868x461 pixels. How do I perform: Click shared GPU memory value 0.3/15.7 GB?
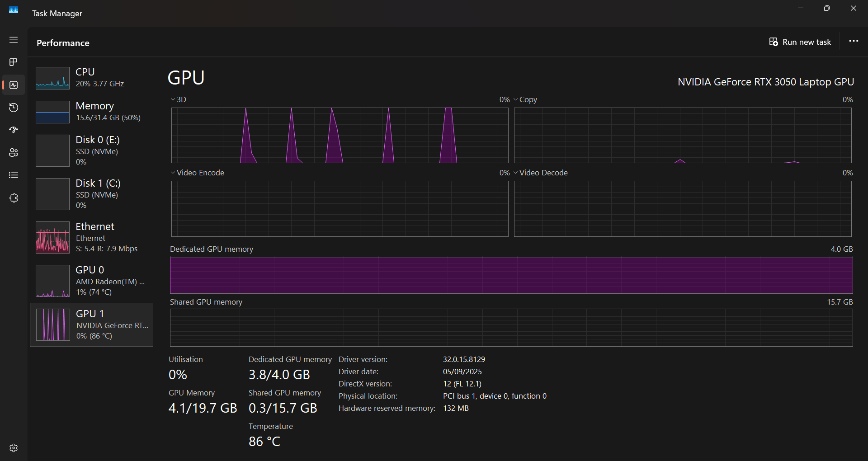pos(283,408)
